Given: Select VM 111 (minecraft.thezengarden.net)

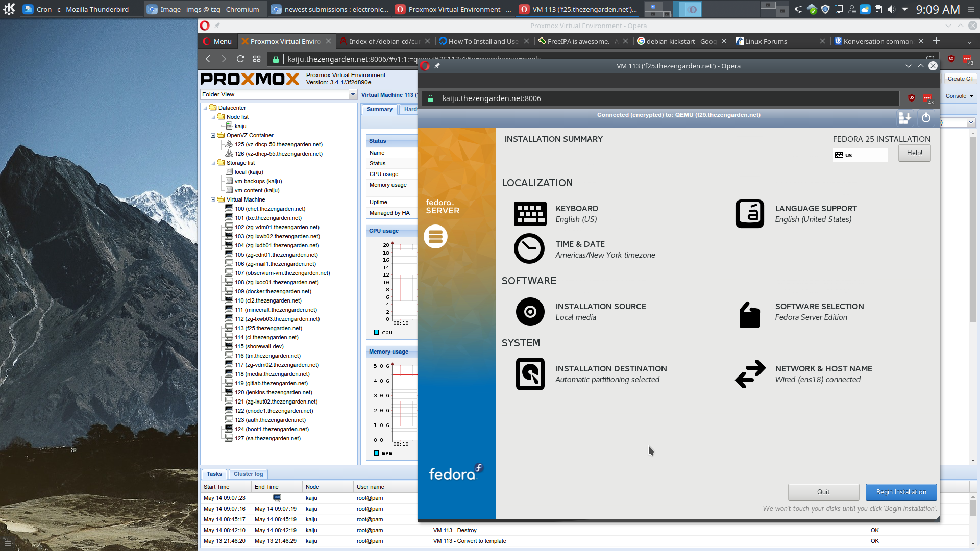Looking at the screenshot, I should (x=276, y=310).
